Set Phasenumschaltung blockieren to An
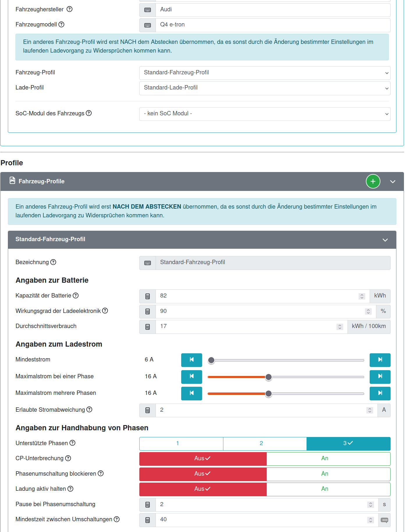406x532 pixels. tap(329, 474)
